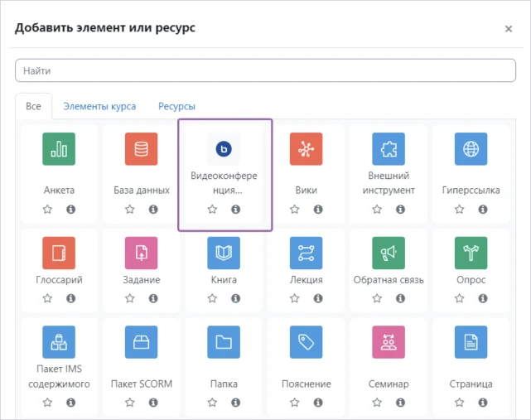Switch to the Ресурсы tab
Viewport: 531px width, 420px height.
(176, 107)
